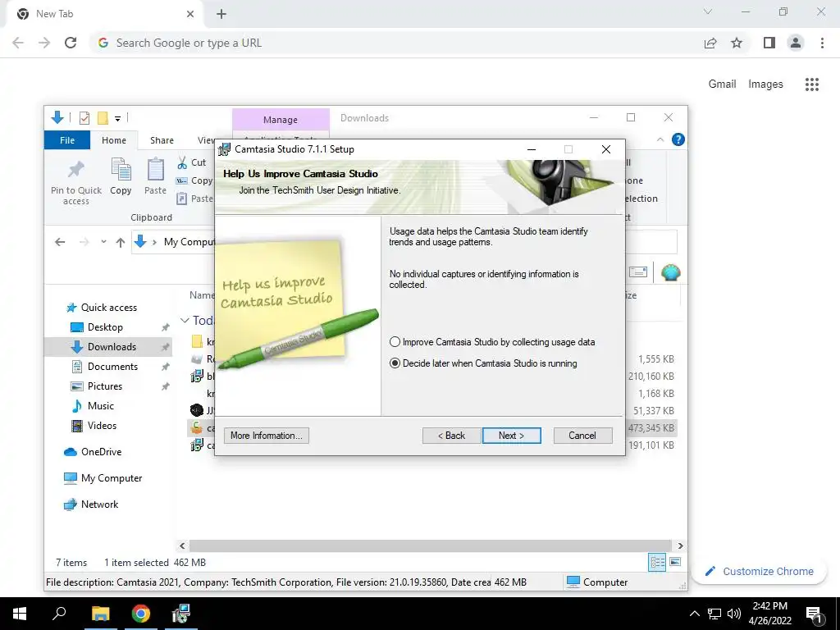Click the Cut scissors icon
Image resolution: width=840 pixels, height=630 pixels.
coord(183,162)
